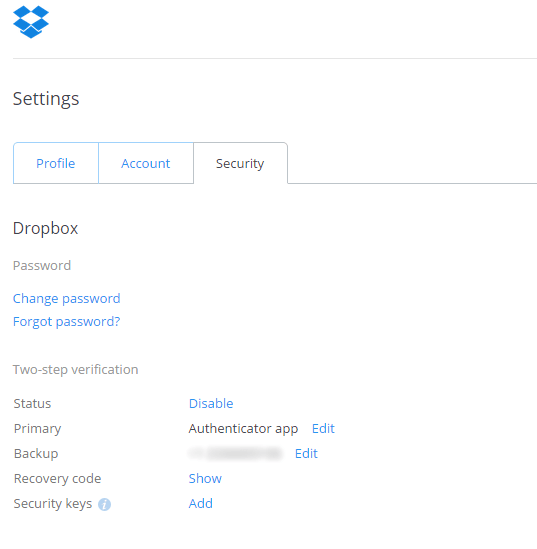Screen dimensions: 537x549
Task: Switch to the Account tab
Action: (x=146, y=163)
